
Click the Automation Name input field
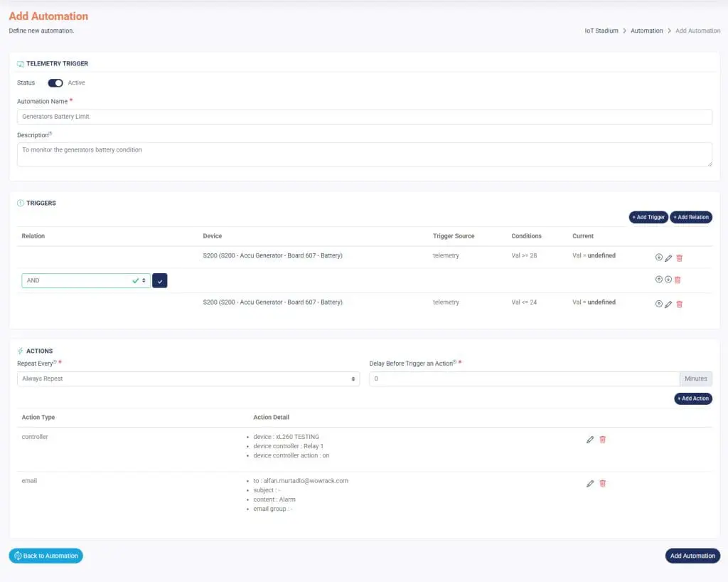pos(364,117)
